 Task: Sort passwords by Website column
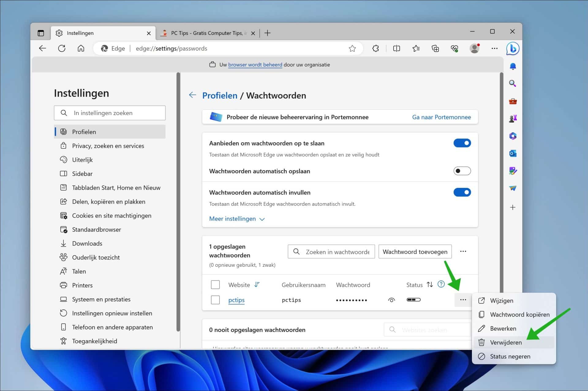[x=257, y=285]
